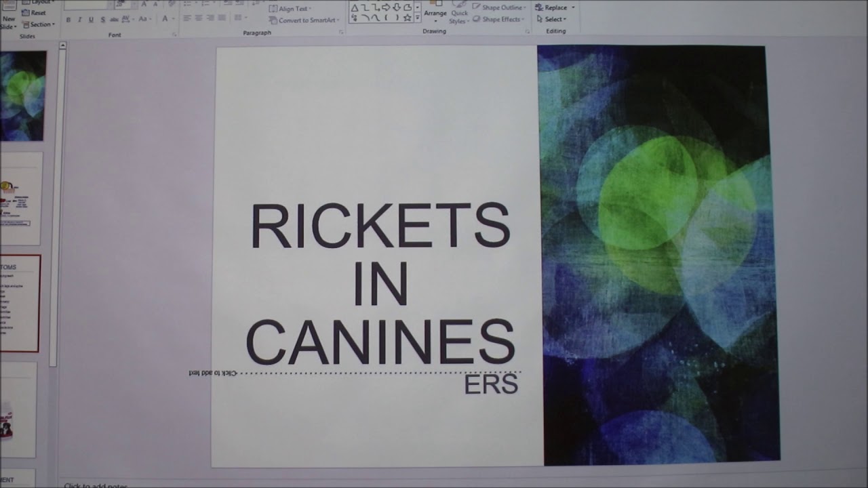Image resolution: width=868 pixels, height=488 pixels.
Task: Select the curve shape
Action: tap(376, 18)
